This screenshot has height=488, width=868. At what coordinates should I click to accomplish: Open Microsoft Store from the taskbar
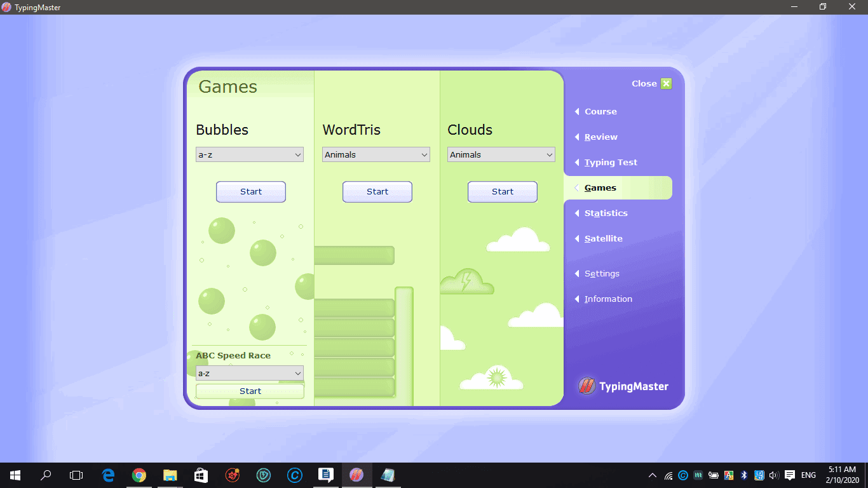201,475
